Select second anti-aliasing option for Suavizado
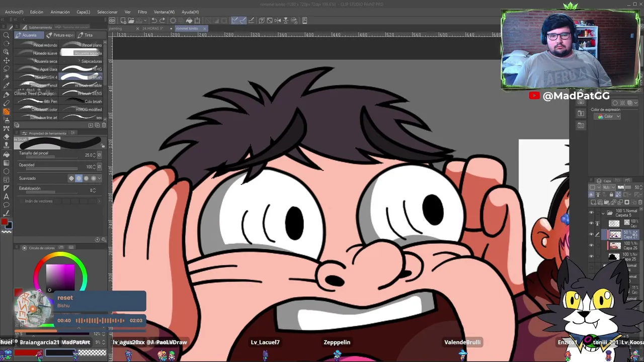Image resolution: width=644 pixels, height=362 pixels. click(x=78, y=178)
